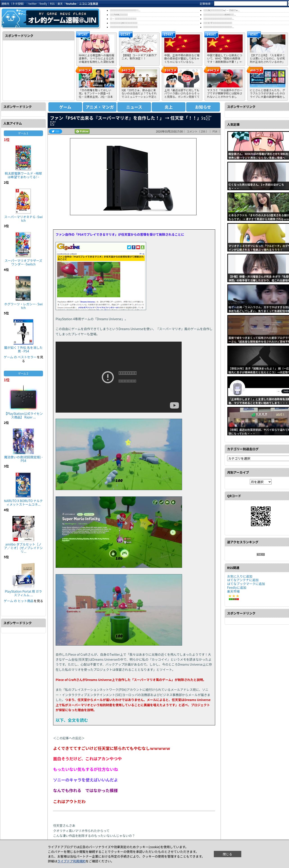
Task: Click the QR code image
Action: coord(260,516)
